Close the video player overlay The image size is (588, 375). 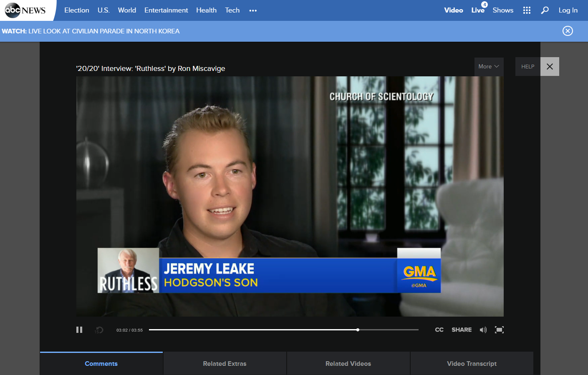click(x=550, y=67)
